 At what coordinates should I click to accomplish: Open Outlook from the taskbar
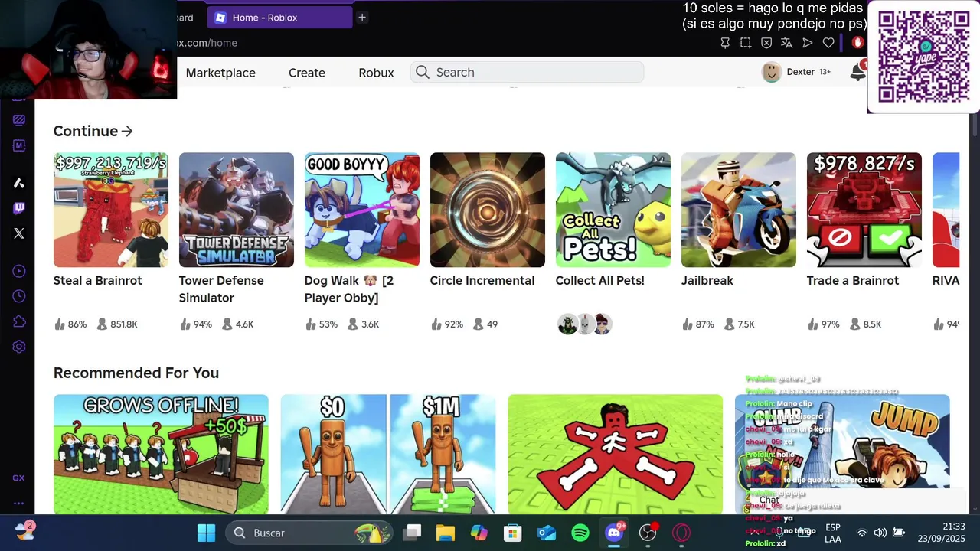tap(547, 533)
